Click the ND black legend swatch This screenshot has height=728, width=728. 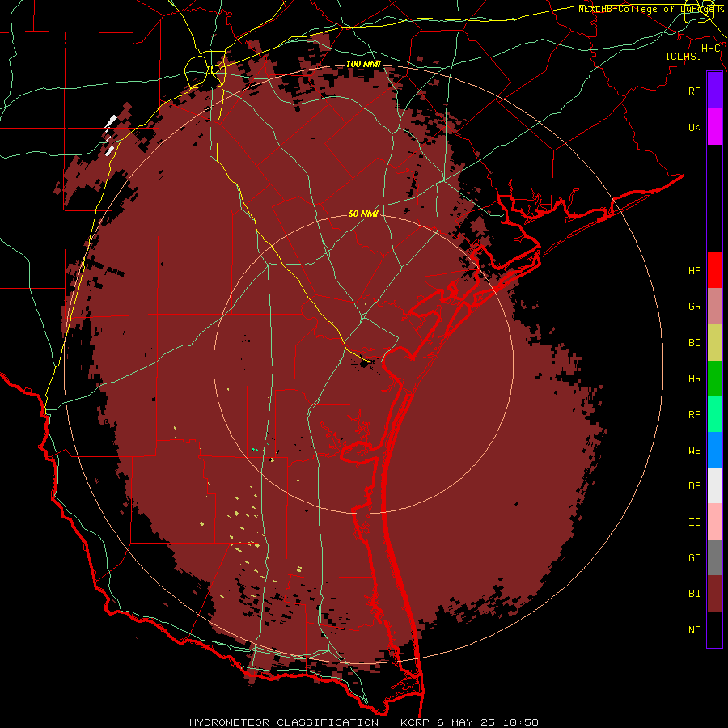coord(714,629)
